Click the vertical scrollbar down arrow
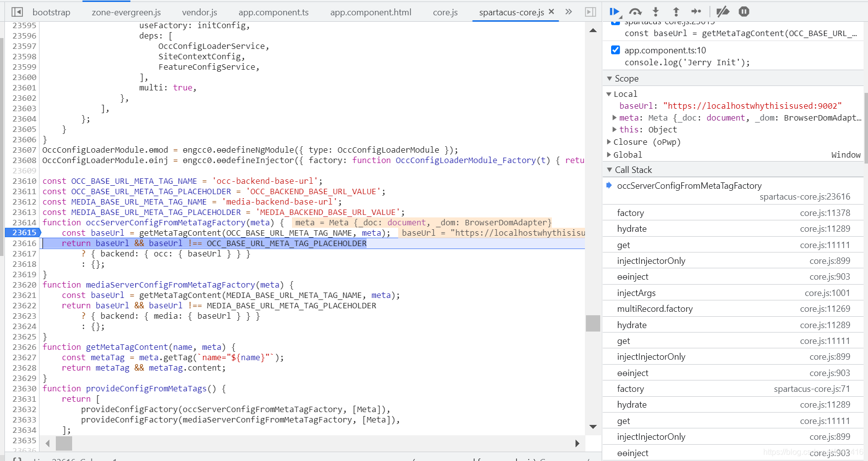 593,426
